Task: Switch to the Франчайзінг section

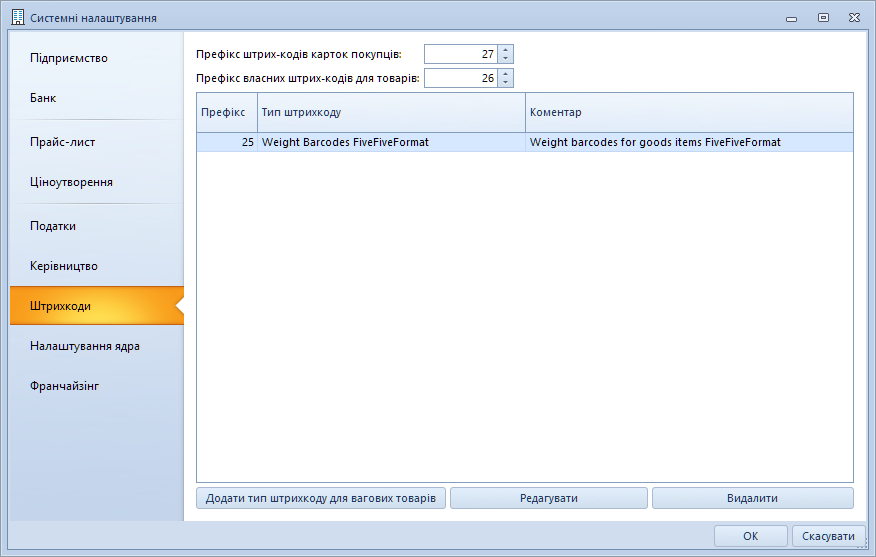Action: [65, 386]
